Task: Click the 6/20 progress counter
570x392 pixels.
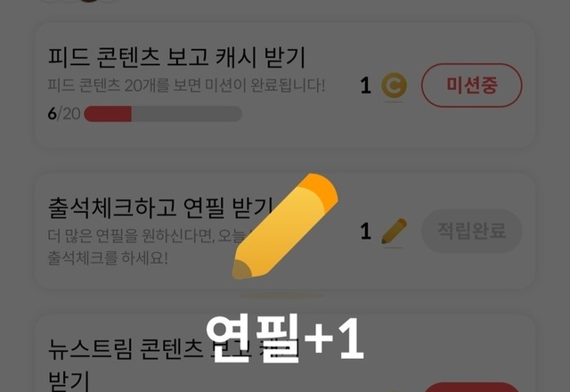Action: point(64,114)
